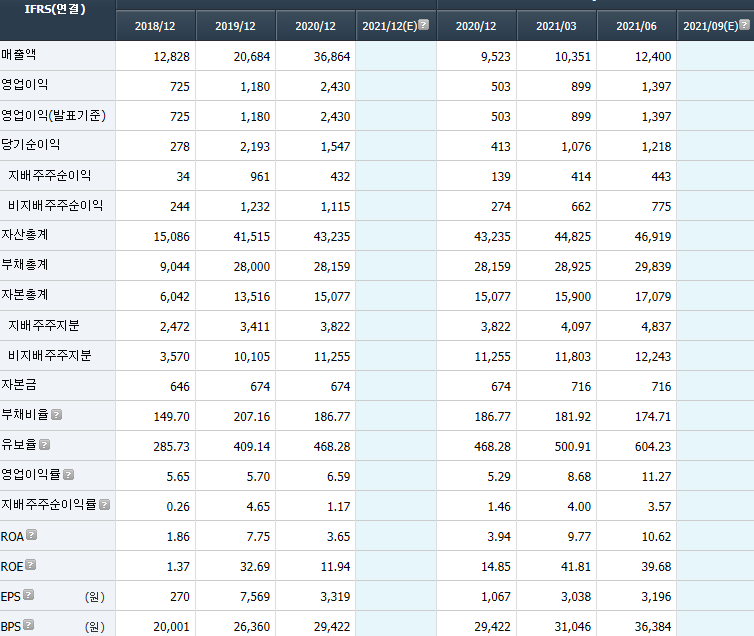Click the 자산총계 row label
Image resolution: width=754 pixels, height=636 pixels.
coord(25,235)
